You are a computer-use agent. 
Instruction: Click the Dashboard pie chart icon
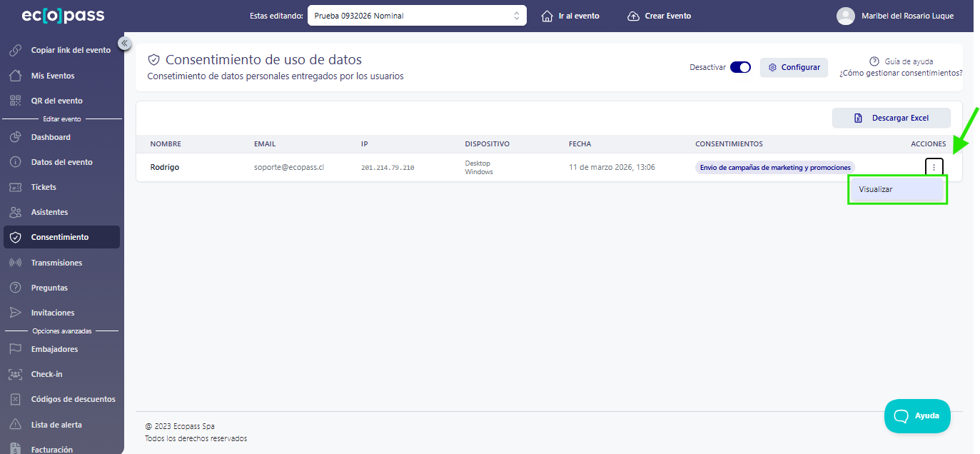[15, 137]
